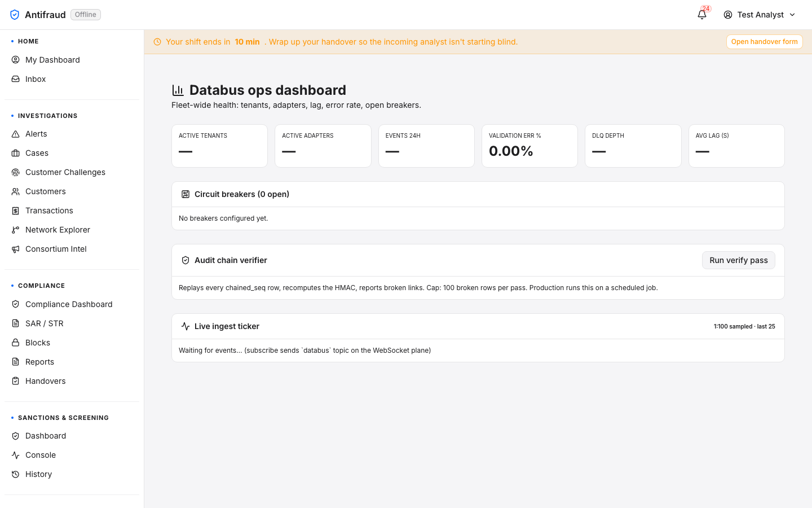Click the Databus bar chart heading icon
812x508 pixels.
click(x=178, y=90)
